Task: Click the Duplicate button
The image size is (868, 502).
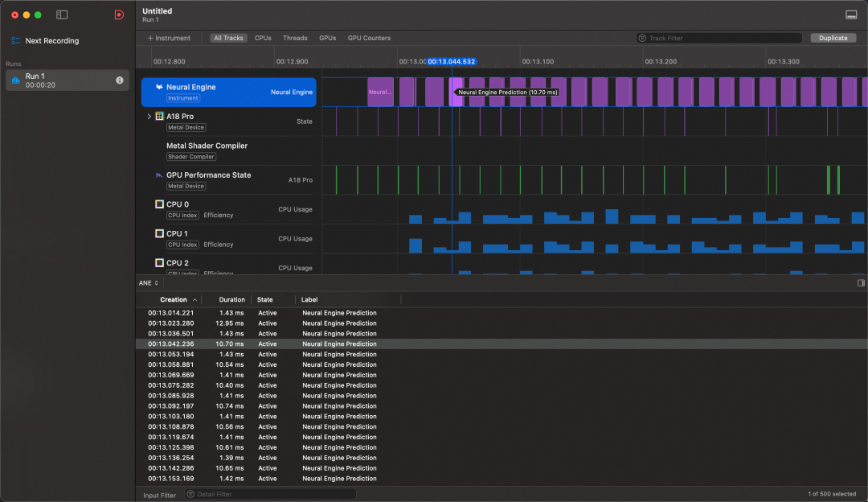Action: coord(833,38)
